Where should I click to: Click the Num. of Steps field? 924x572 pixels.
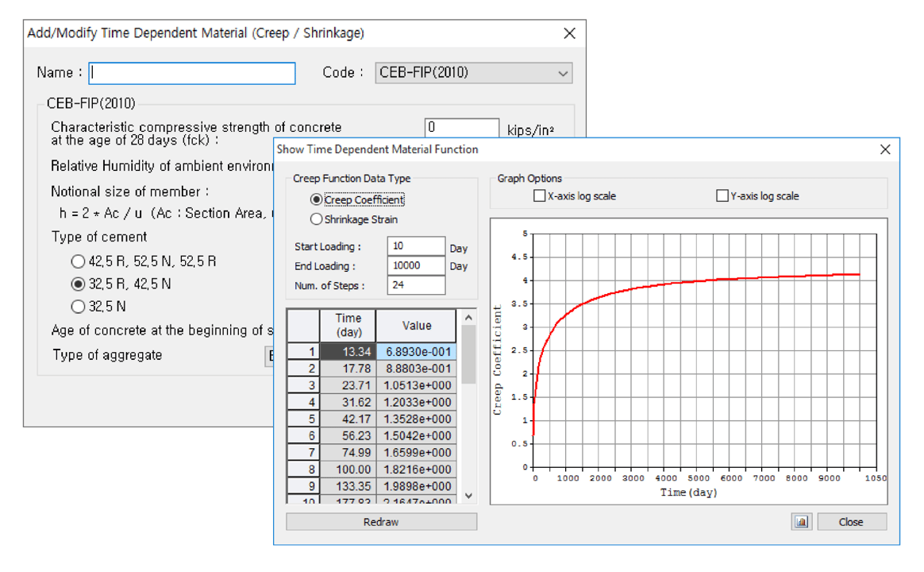coord(416,285)
